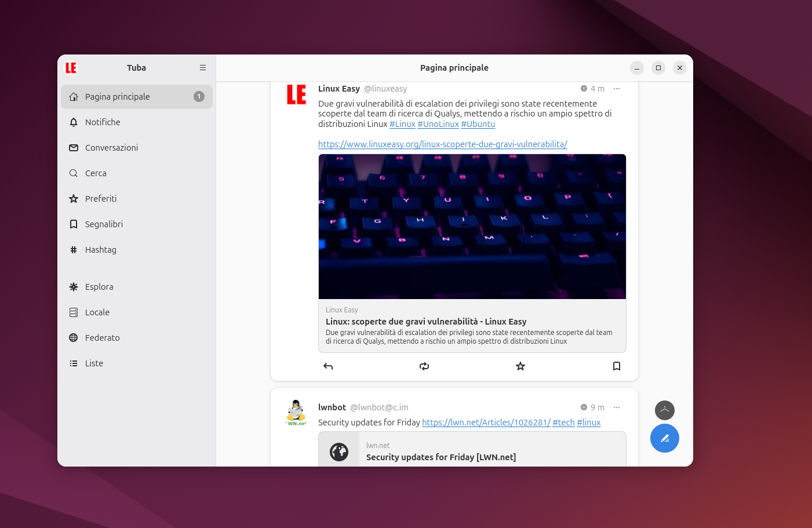Bookmark the Linux Easy post
The height and width of the screenshot is (528, 812).
[617, 366]
